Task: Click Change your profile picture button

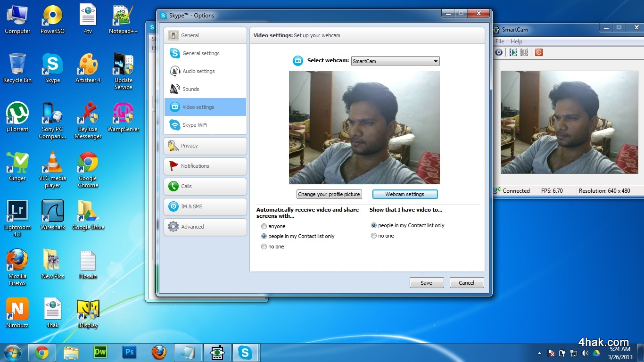Action: coord(329,194)
